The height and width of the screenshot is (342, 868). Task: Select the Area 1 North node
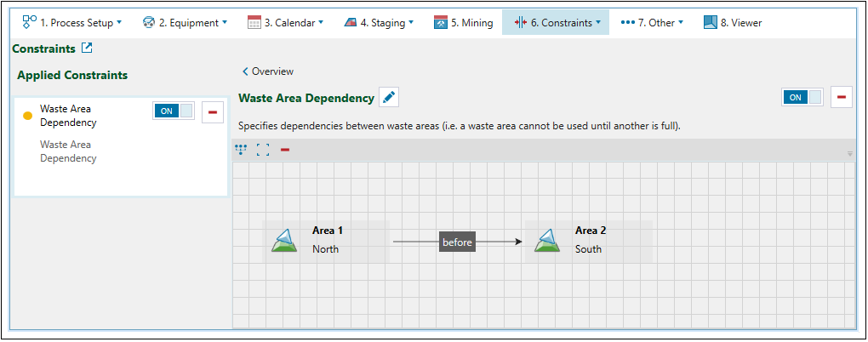pos(325,242)
